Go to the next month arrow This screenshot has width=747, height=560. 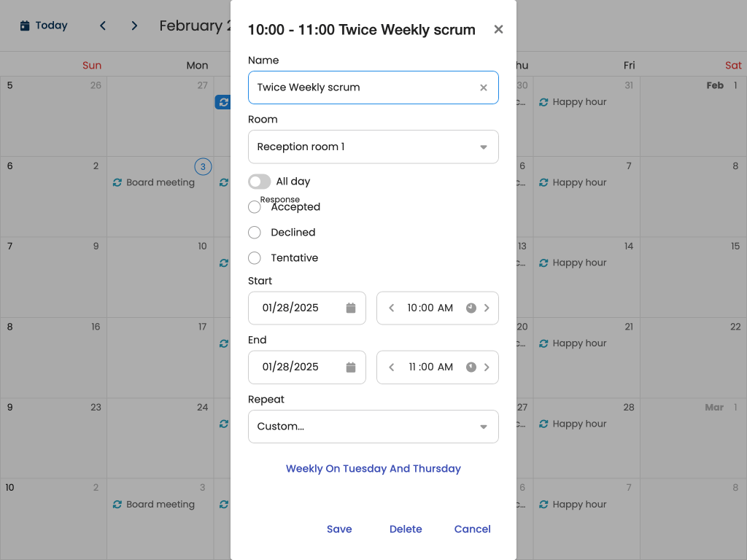pyautogui.click(x=134, y=26)
